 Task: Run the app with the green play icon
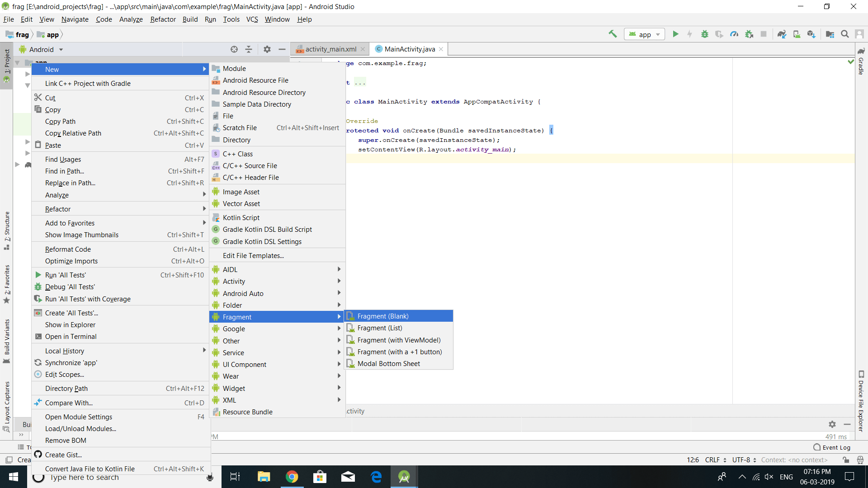[x=675, y=34]
